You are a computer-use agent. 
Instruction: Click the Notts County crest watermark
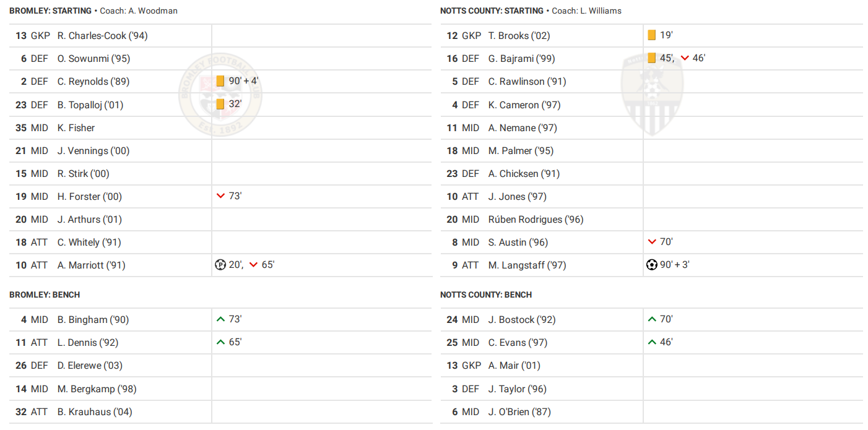pos(651,93)
